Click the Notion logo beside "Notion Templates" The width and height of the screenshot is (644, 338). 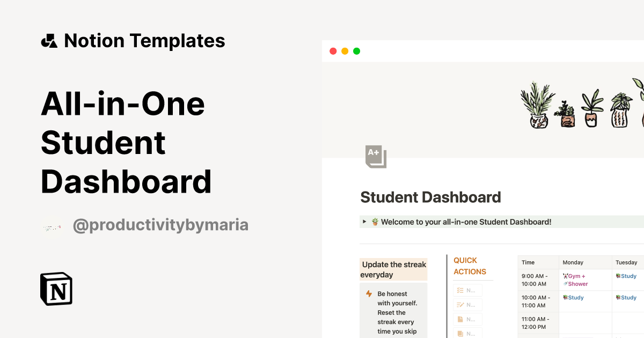(49, 40)
